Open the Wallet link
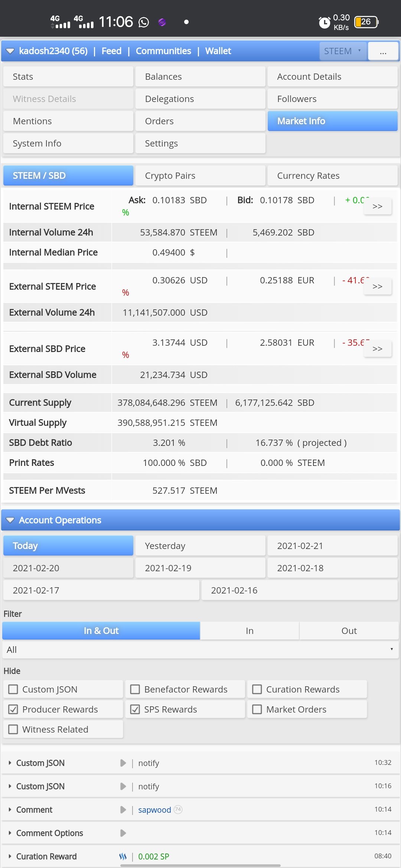Image resolution: width=401 pixels, height=868 pixels. click(x=218, y=51)
